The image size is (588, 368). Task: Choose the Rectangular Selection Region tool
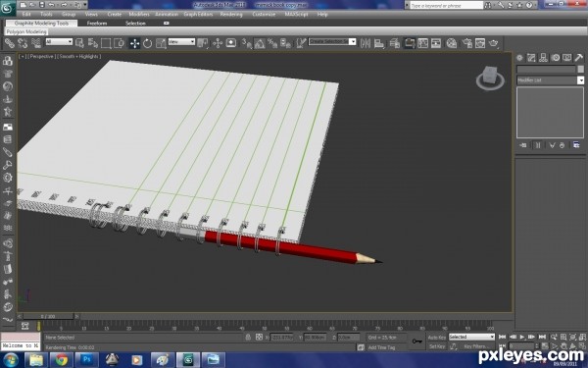[x=106, y=43]
